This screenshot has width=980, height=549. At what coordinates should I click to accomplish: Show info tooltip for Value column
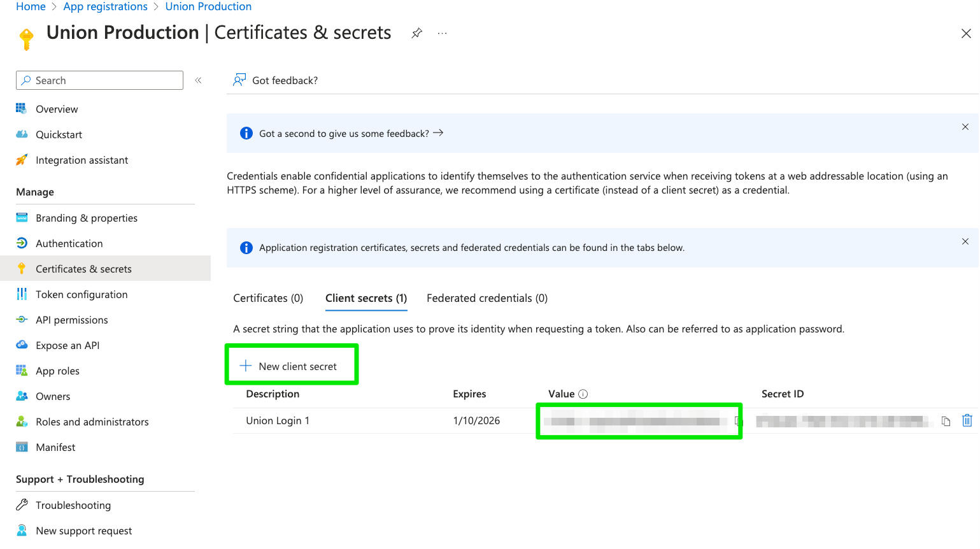[583, 394]
